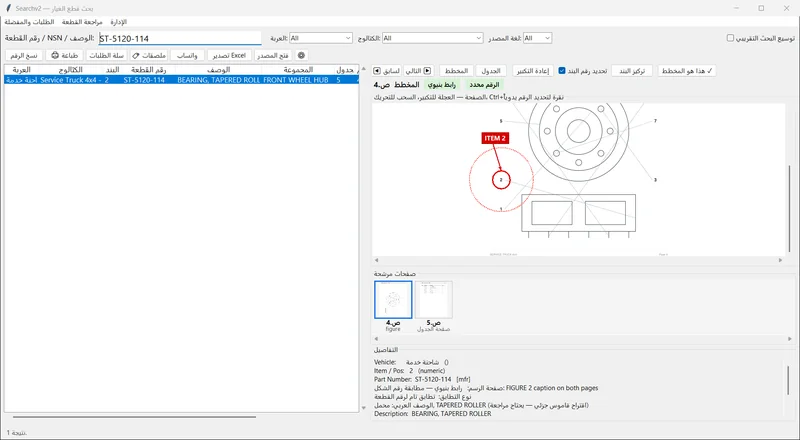Click the نسخ الرقم copy number button
800x440 pixels.
click(23, 55)
